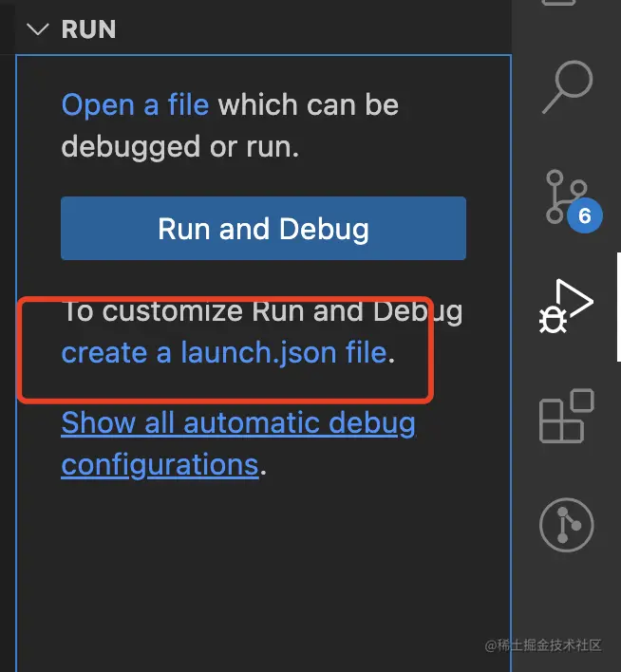Open the Extensions view icon
This screenshot has height=672, width=621.
pos(567,416)
